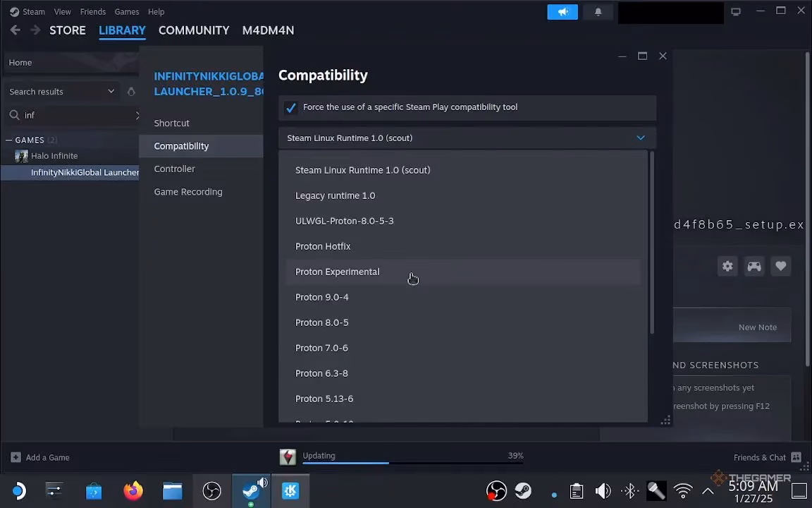Open the Friends menu
The image size is (812, 508).
pyautogui.click(x=92, y=11)
